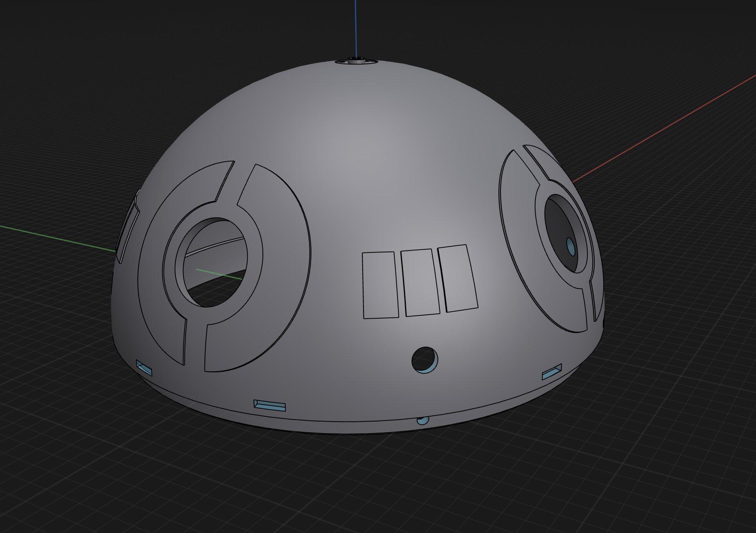Select the hole fitting at dome top

[356, 61]
